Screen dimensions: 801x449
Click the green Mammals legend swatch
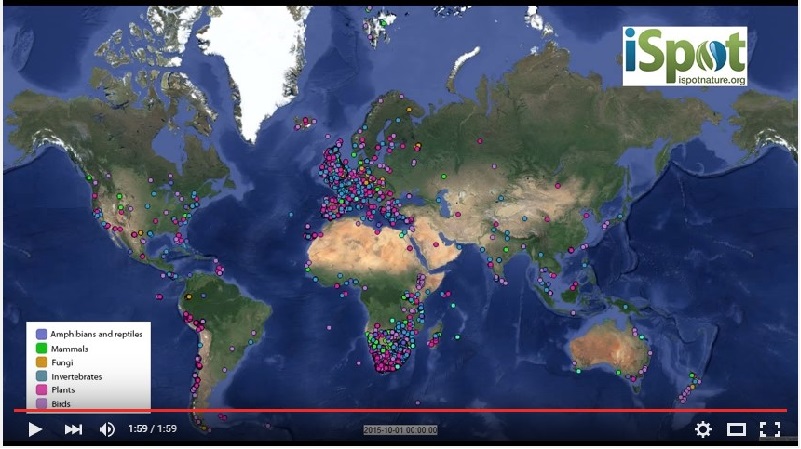coord(41,348)
